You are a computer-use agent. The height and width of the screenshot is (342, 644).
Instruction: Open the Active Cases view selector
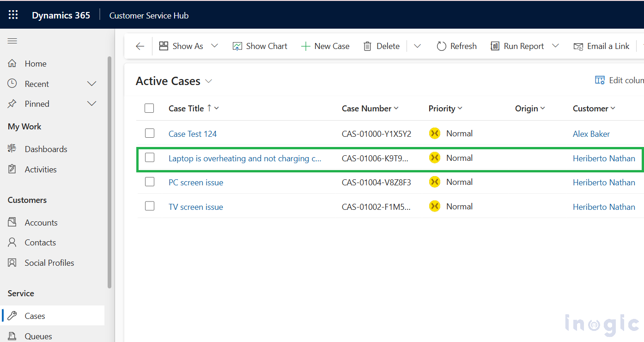point(208,81)
